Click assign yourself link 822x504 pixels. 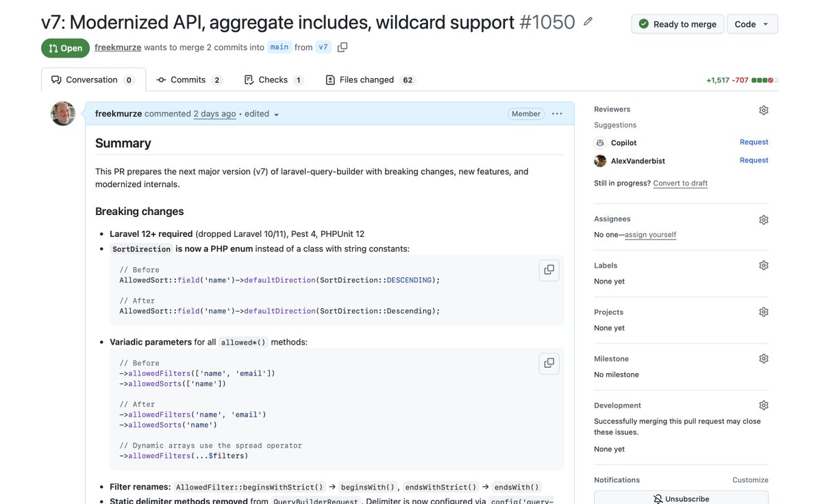tap(650, 235)
